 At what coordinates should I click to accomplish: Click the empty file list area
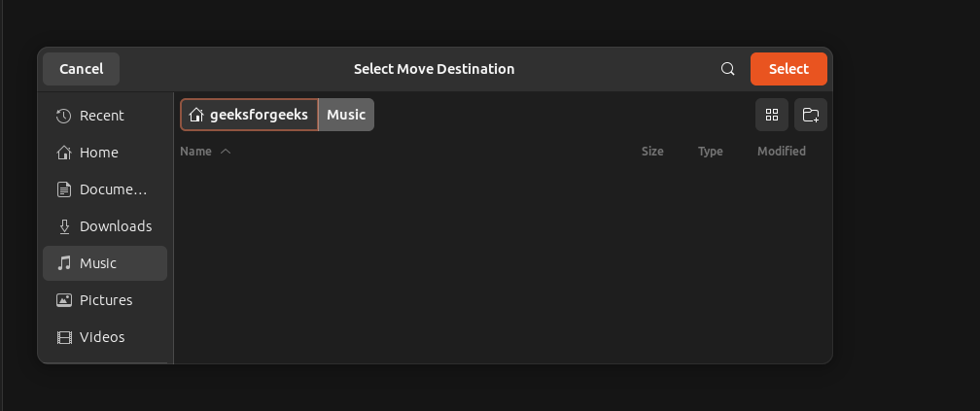point(502,262)
